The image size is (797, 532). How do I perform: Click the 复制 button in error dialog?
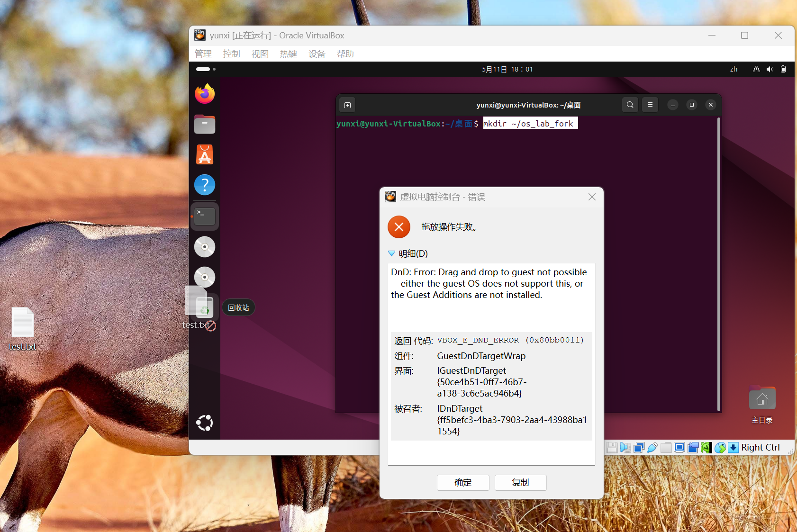(x=520, y=482)
